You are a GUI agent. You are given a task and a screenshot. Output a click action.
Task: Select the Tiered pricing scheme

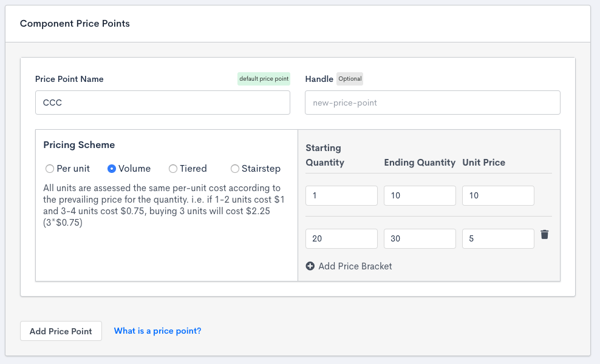point(173,169)
